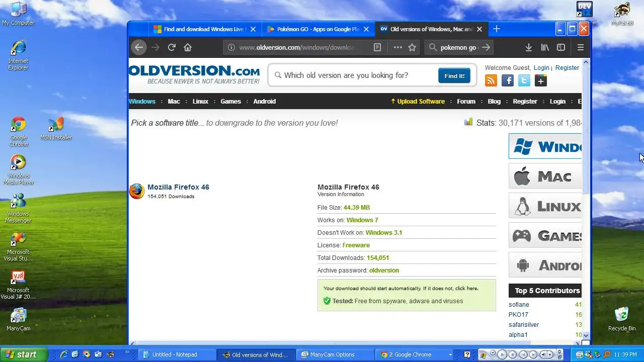
Task: Open the Games platform banner
Action: (545, 235)
